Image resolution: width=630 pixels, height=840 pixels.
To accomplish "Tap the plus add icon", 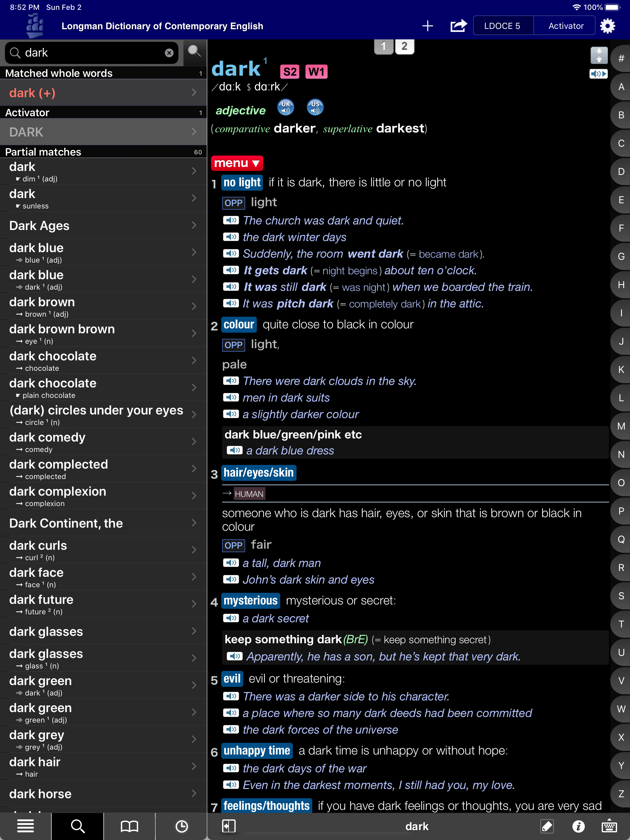I will click(428, 26).
